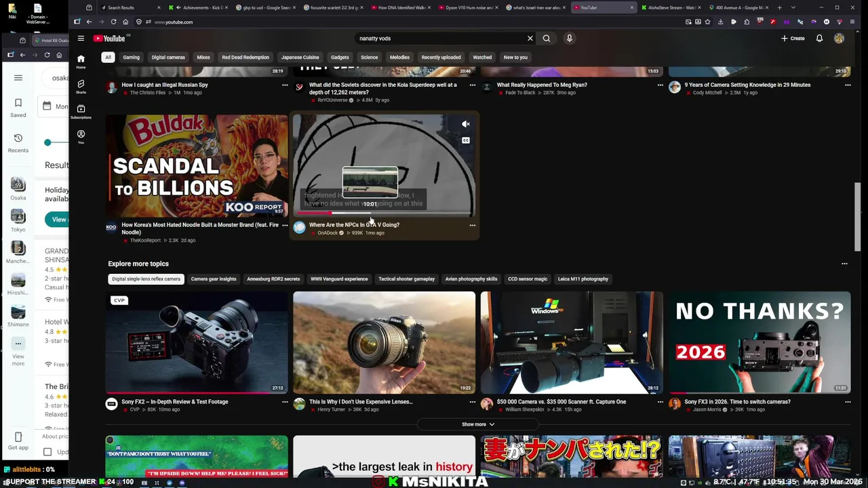
Task: Open Recents in the background Maps window
Action: pyautogui.click(x=18, y=143)
